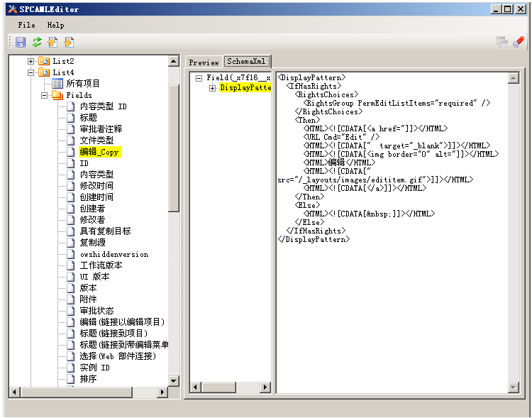Screen dimensions: 532x418
Task: Collapse the List4 tree node
Action: tap(31, 72)
